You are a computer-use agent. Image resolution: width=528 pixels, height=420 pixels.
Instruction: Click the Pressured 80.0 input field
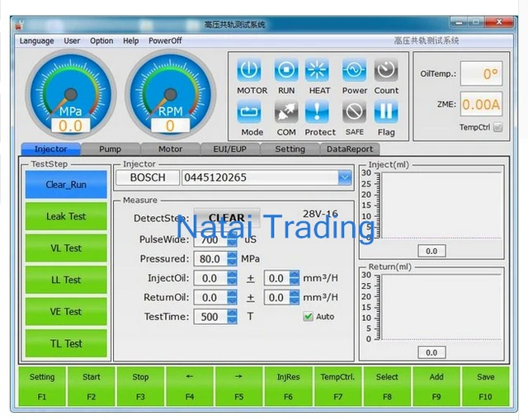(211, 258)
